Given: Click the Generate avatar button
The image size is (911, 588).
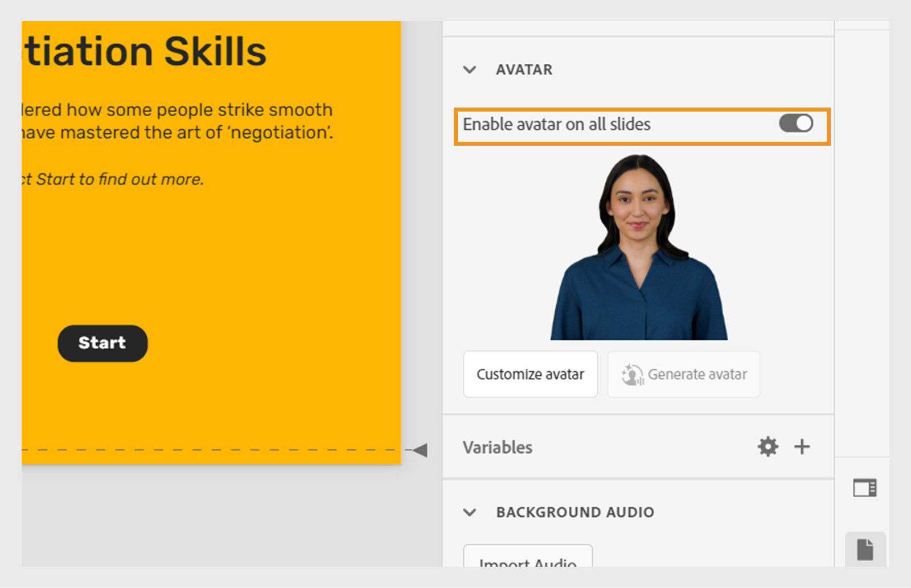Looking at the screenshot, I should [683, 374].
